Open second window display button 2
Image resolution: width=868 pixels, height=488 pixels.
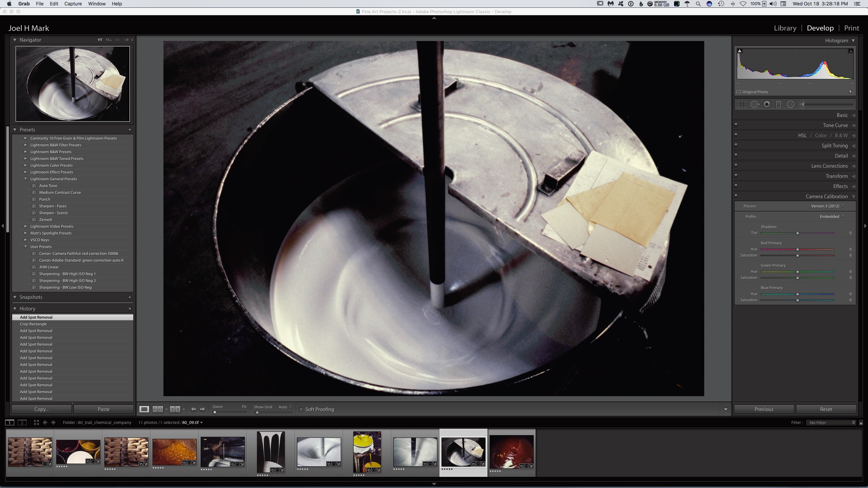(x=22, y=423)
